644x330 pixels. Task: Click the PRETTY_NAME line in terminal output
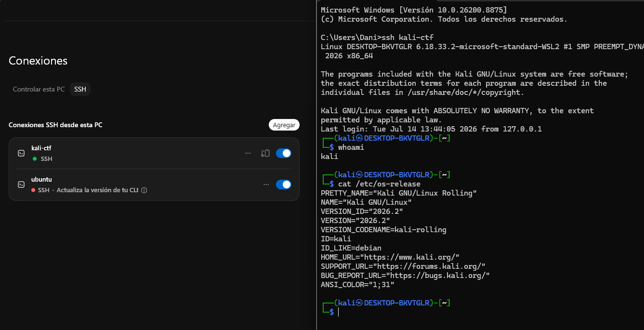click(x=399, y=193)
